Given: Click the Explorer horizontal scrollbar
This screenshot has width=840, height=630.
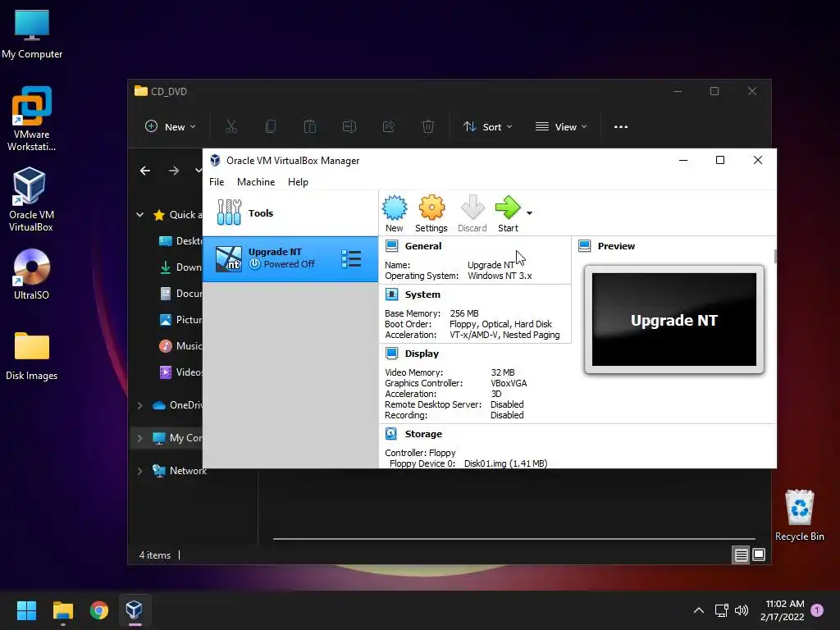Looking at the screenshot, I should [x=514, y=539].
